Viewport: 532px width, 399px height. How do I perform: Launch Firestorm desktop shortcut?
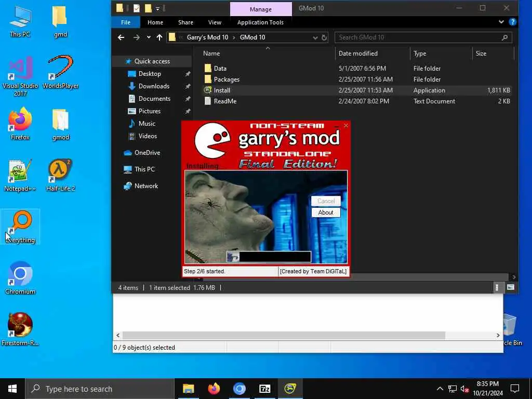[20, 329]
